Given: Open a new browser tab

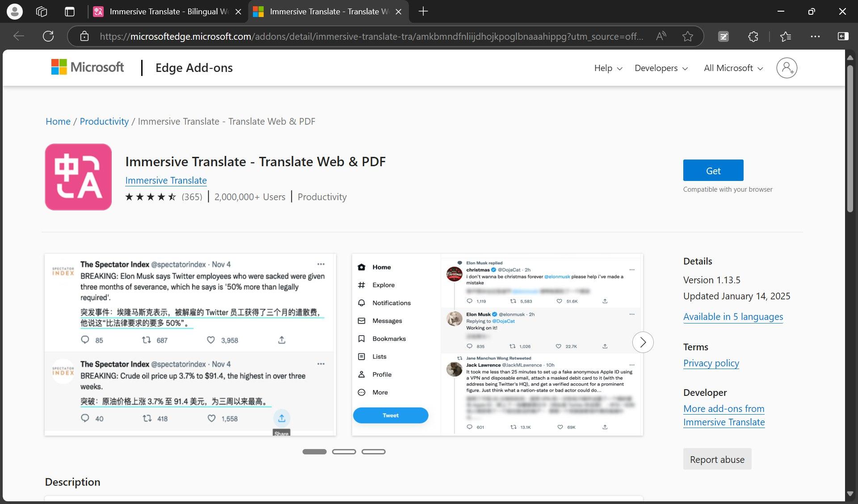Looking at the screenshot, I should point(423,12).
